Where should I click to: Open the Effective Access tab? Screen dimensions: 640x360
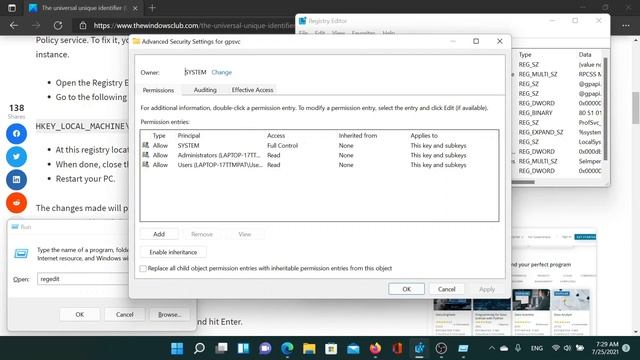252,89
